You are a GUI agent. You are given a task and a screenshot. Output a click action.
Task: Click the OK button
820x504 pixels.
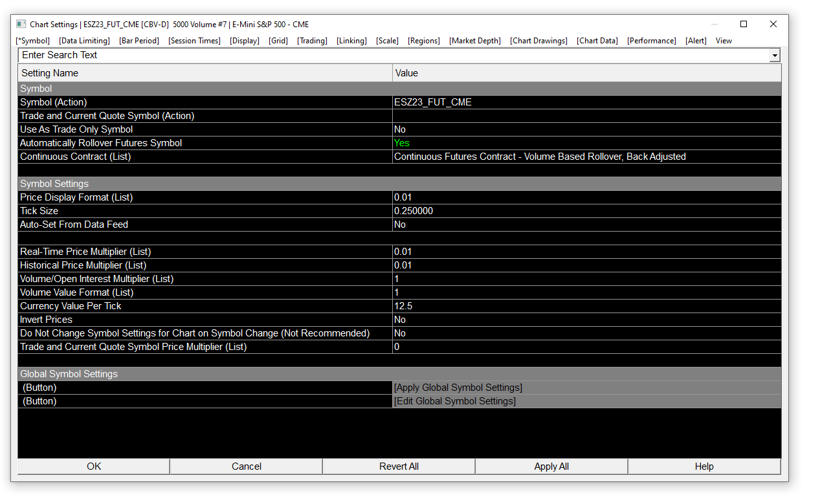(x=94, y=466)
